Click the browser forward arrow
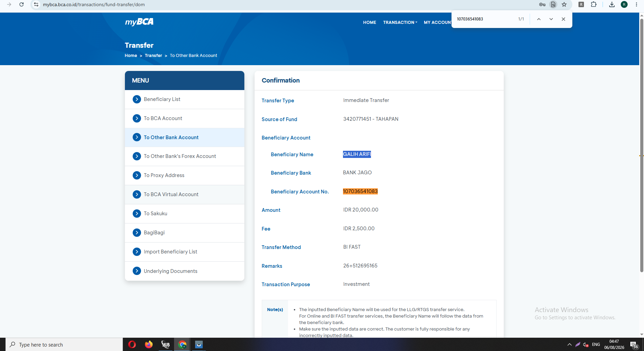Viewport: 644px width, 351px height. [x=9, y=4]
